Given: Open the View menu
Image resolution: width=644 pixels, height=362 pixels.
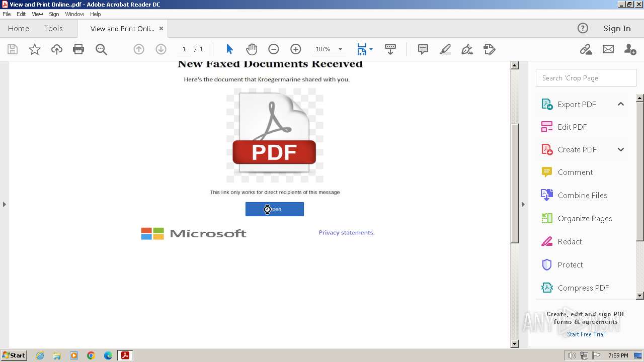Looking at the screenshot, I should coord(37,14).
